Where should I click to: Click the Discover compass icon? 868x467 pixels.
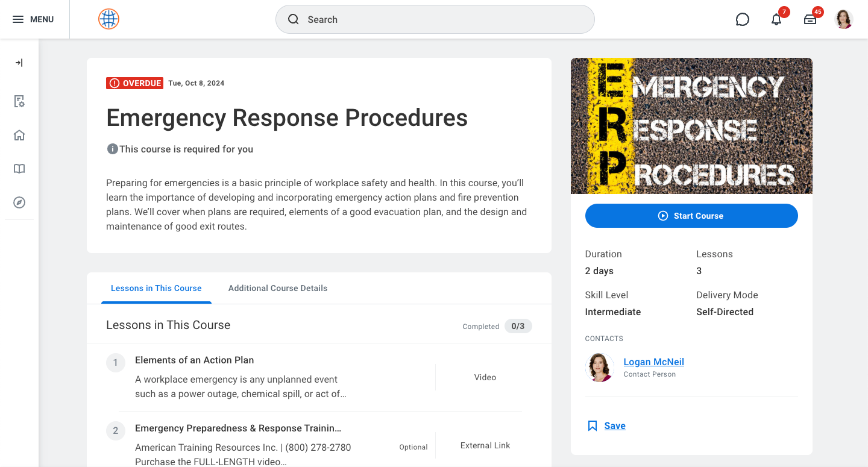(19, 202)
